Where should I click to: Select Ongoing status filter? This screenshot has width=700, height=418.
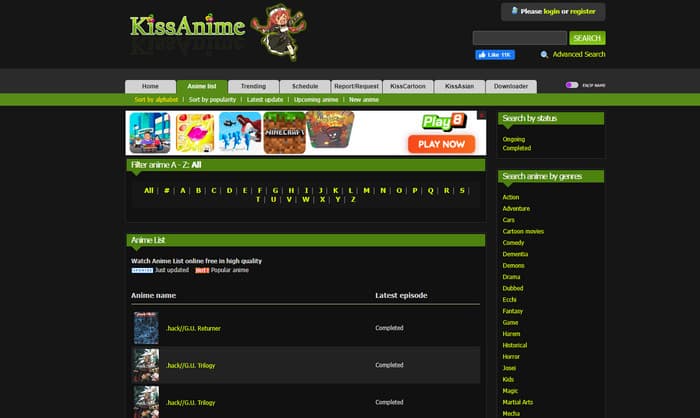pyautogui.click(x=513, y=139)
